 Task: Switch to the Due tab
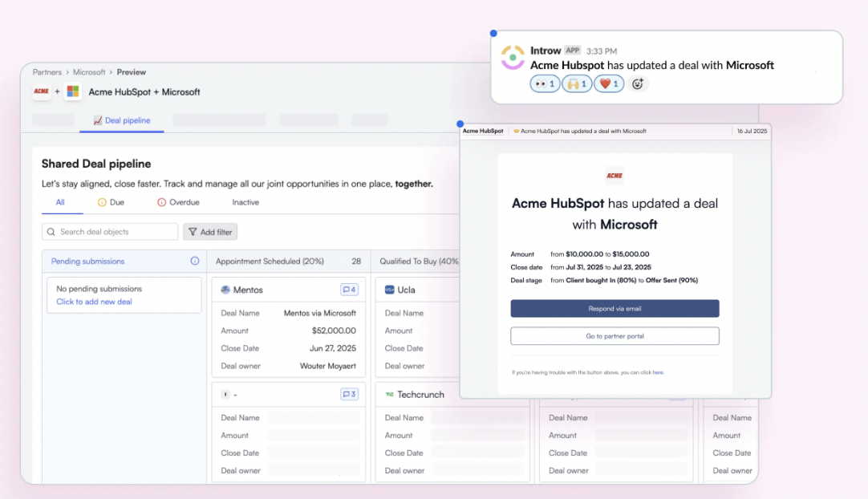111,202
